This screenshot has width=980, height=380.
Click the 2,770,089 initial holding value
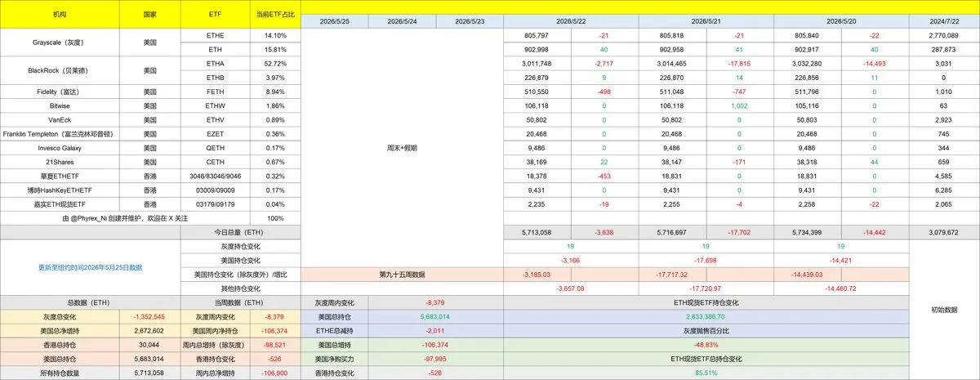[944, 36]
